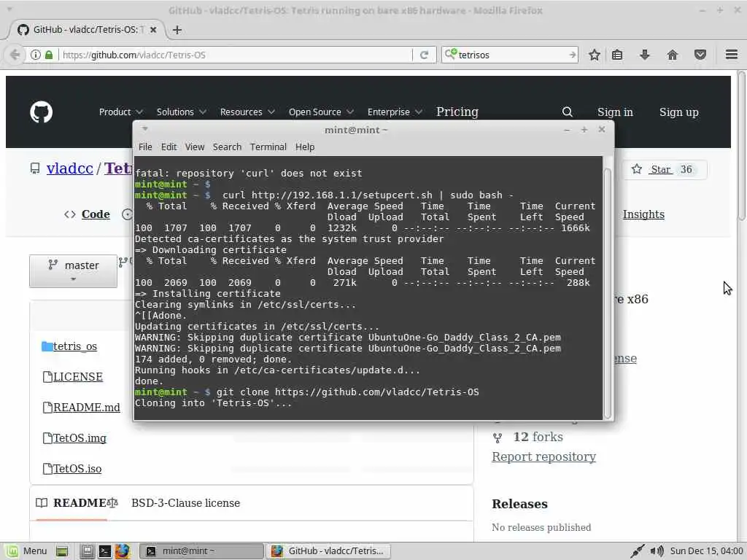Click the Firefox URL address field
The width and height of the screenshot is (747, 560).
pos(236,55)
